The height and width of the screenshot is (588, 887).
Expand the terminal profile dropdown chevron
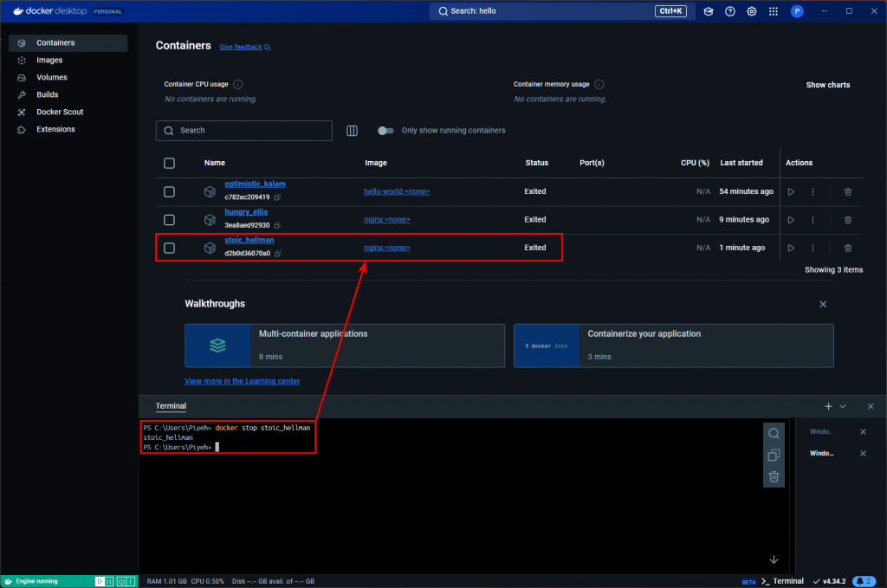(843, 406)
